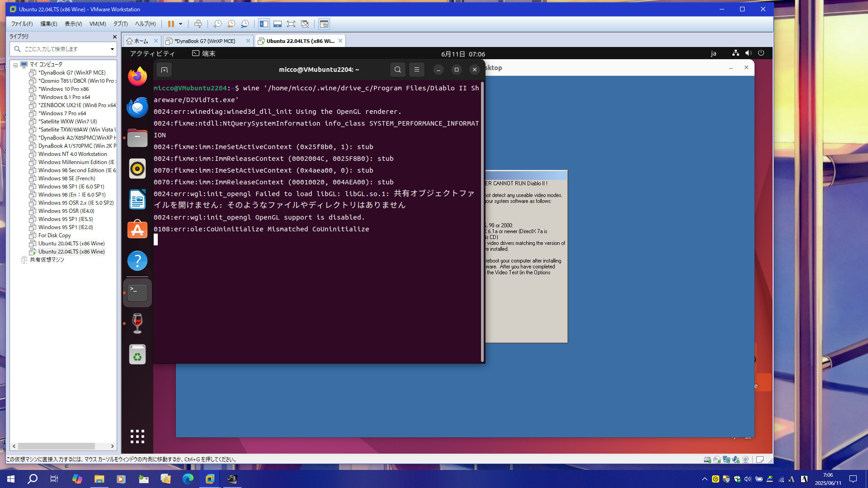Open the 表示(V) menu

(73, 24)
